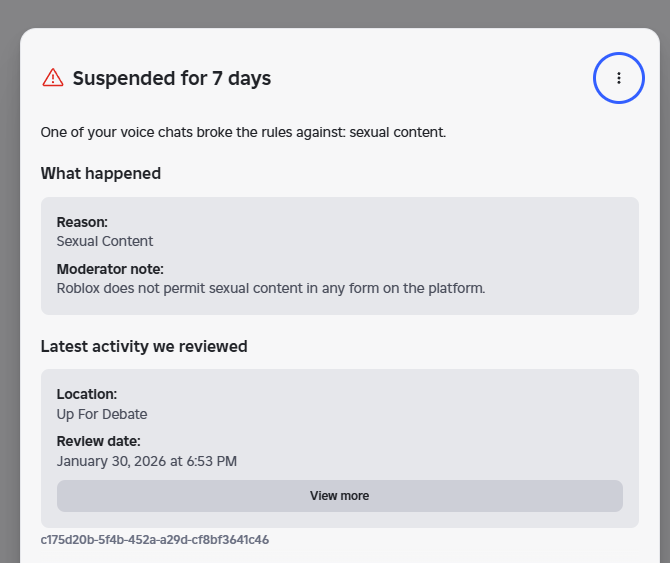Select the moderation ID text c175d20b
The width and height of the screenshot is (670, 563).
(155, 540)
